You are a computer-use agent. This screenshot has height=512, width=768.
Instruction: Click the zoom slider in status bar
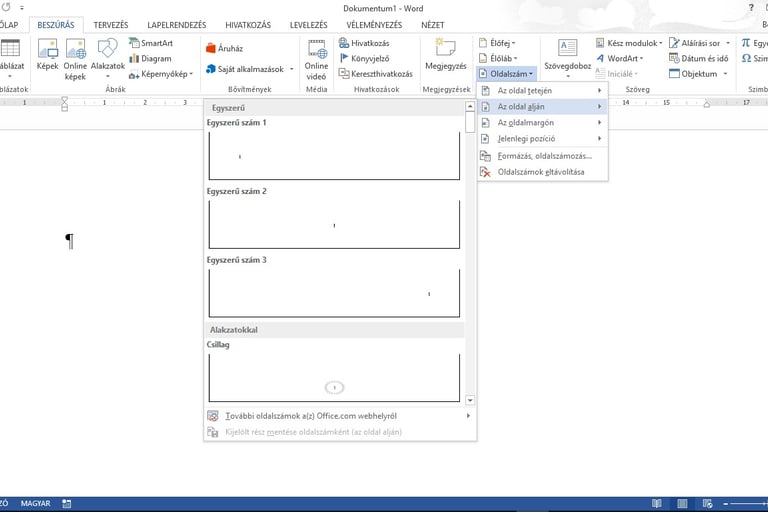(x=749, y=503)
